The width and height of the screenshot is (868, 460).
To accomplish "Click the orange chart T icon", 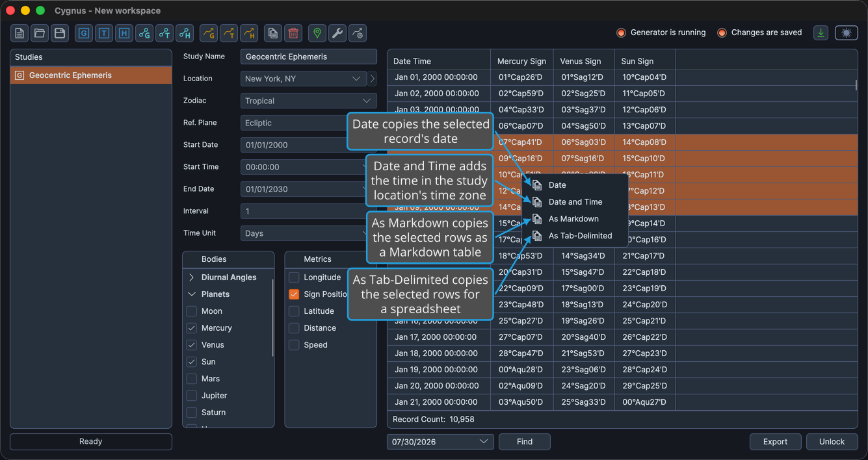I will (229, 33).
